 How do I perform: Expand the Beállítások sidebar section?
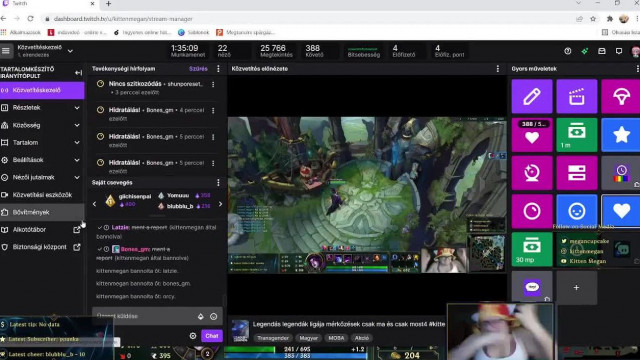(42, 160)
